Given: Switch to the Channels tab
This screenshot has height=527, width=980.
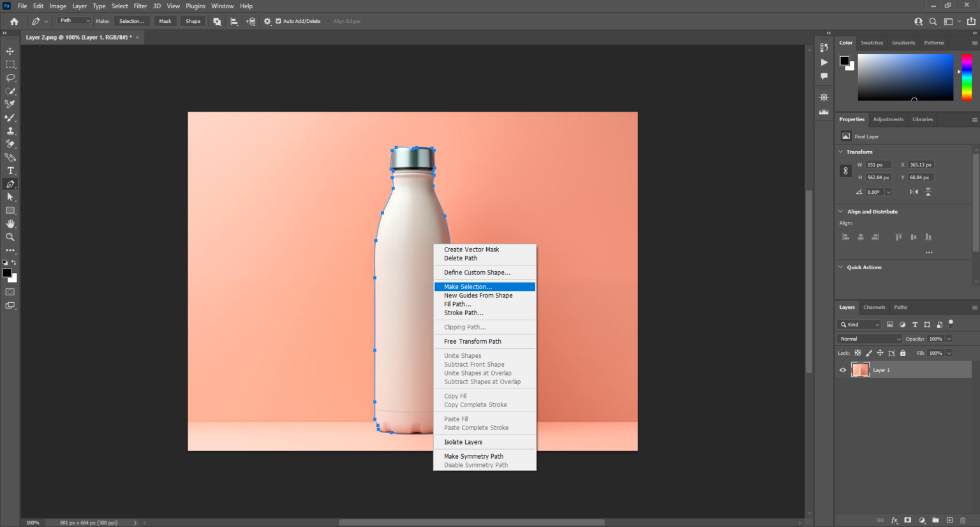Looking at the screenshot, I should [x=874, y=307].
